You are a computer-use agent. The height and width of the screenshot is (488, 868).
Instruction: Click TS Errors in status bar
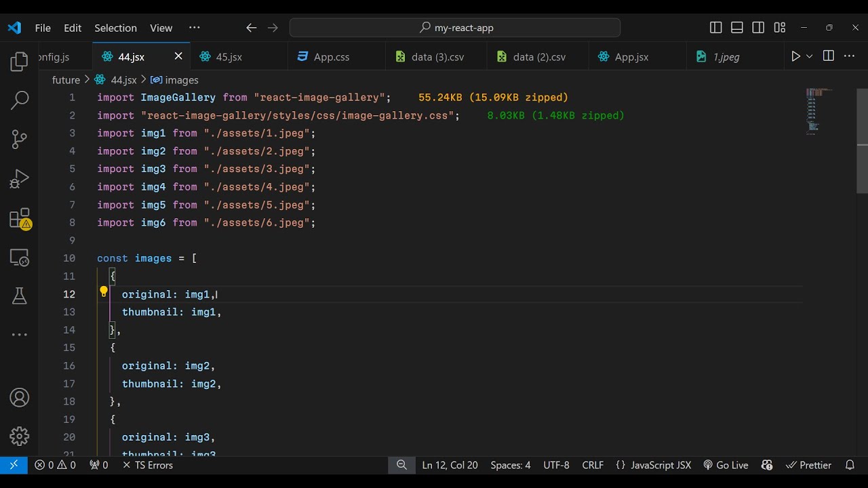coord(147,465)
